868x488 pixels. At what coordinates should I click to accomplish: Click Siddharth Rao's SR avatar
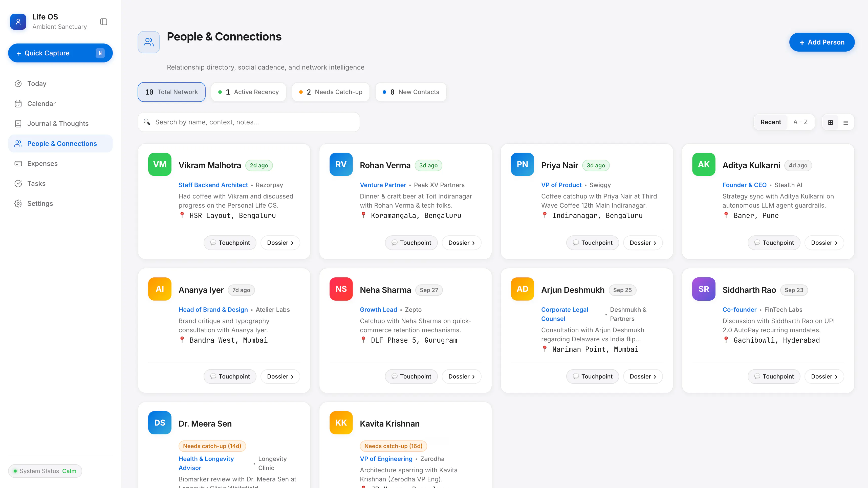coord(704,289)
